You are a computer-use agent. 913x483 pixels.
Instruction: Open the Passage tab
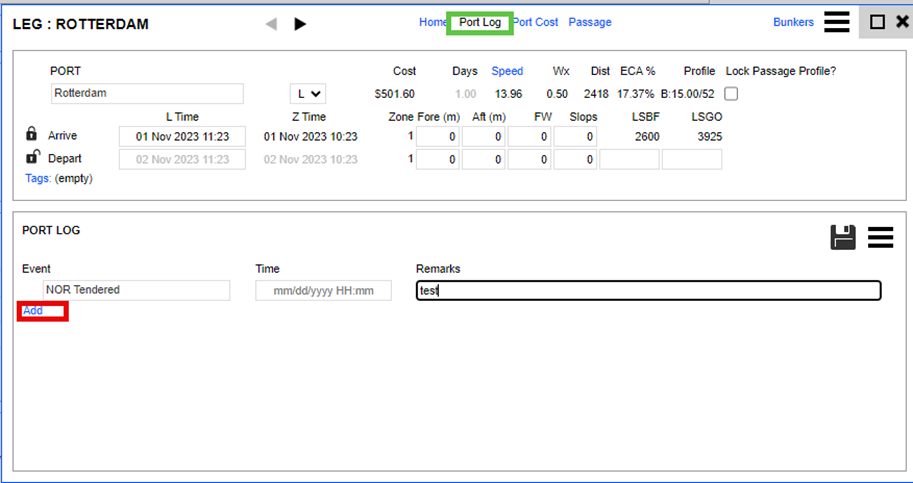(590, 22)
